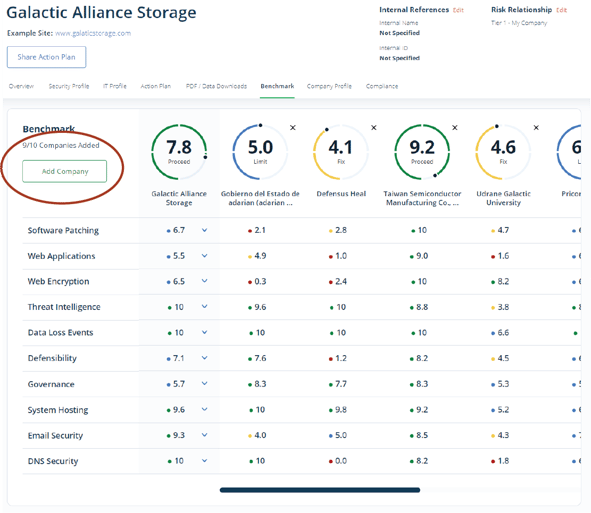Image resolution: width=591 pixels, height=513 pixels.
Task: Click the Galactic Alliance Storage column name
Action: [x=179, y=198]
